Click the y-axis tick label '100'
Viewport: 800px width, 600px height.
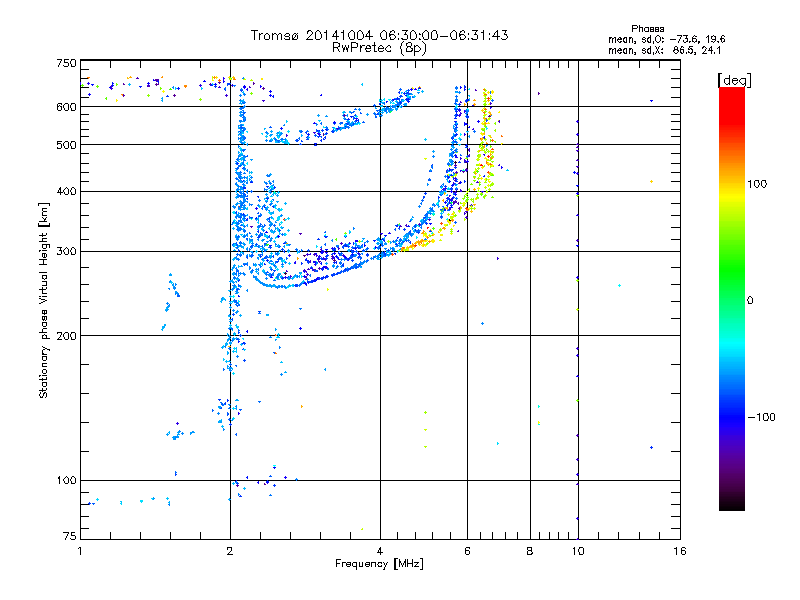(x=66, y=481)
